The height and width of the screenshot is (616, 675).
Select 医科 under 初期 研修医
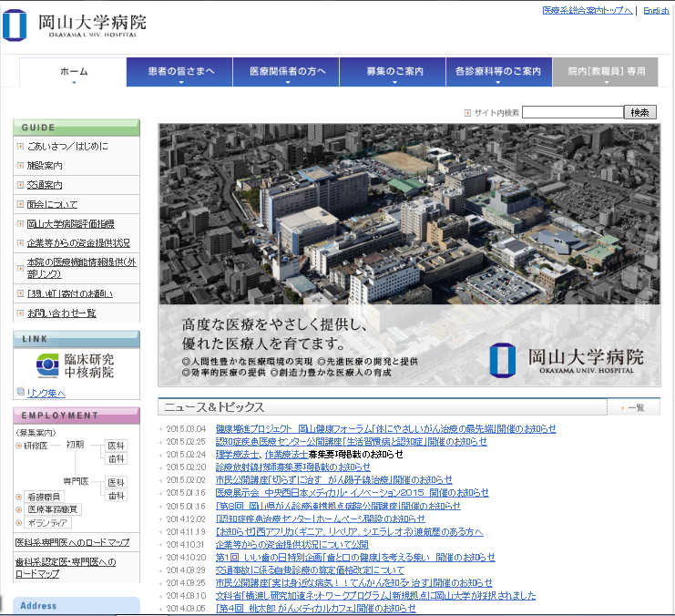click(x=116, y=446)
